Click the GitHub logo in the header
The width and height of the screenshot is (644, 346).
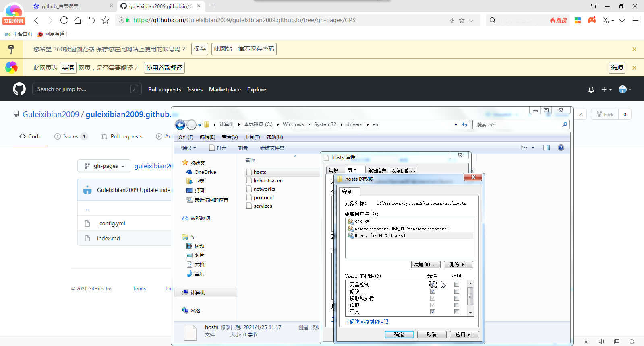point(19,89)
